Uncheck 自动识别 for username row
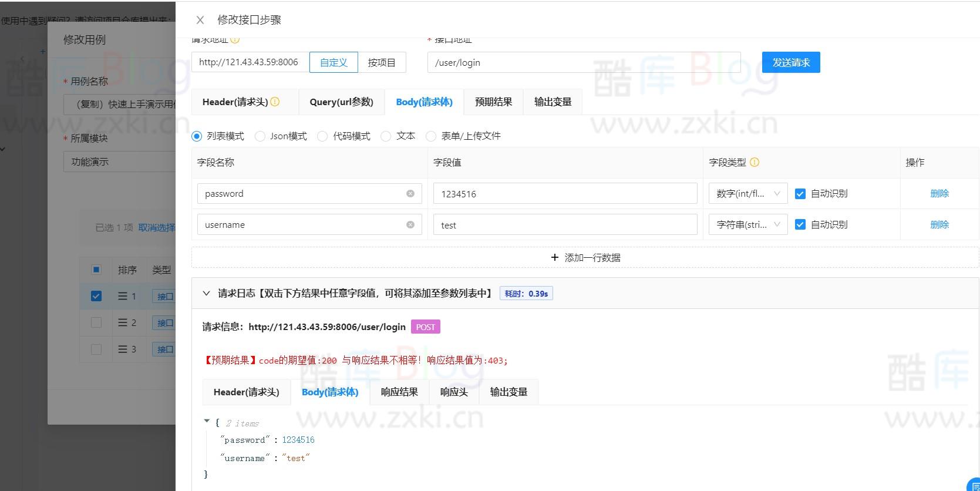The height and width of the screenshot is (491, 980). point(800,224)
